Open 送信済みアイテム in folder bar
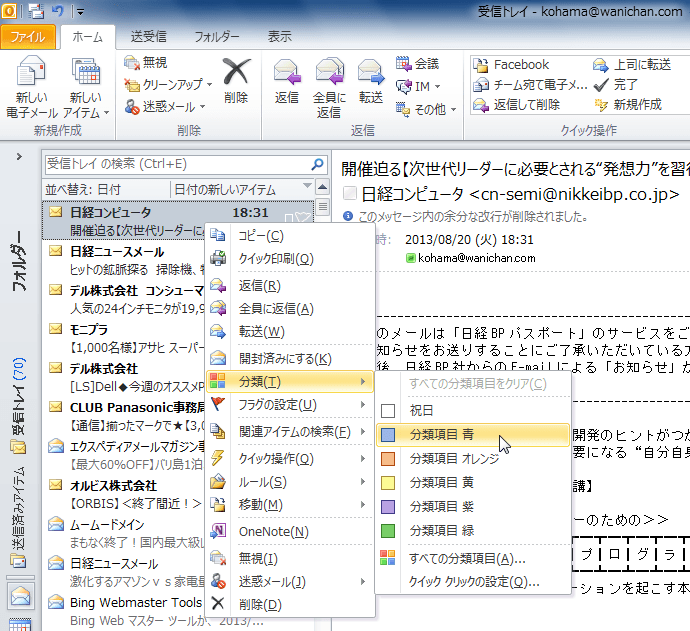The width and height of the screenshot is (690, 631). 18,517
